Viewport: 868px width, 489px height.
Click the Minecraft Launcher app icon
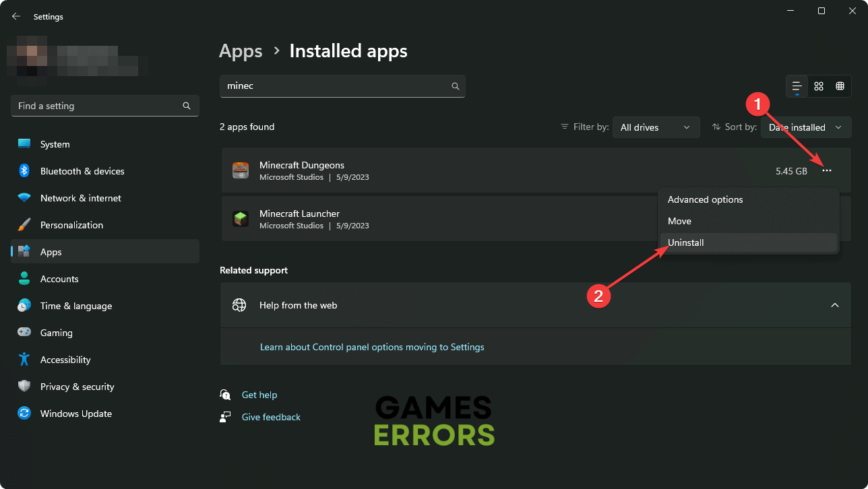click(241, 219)
